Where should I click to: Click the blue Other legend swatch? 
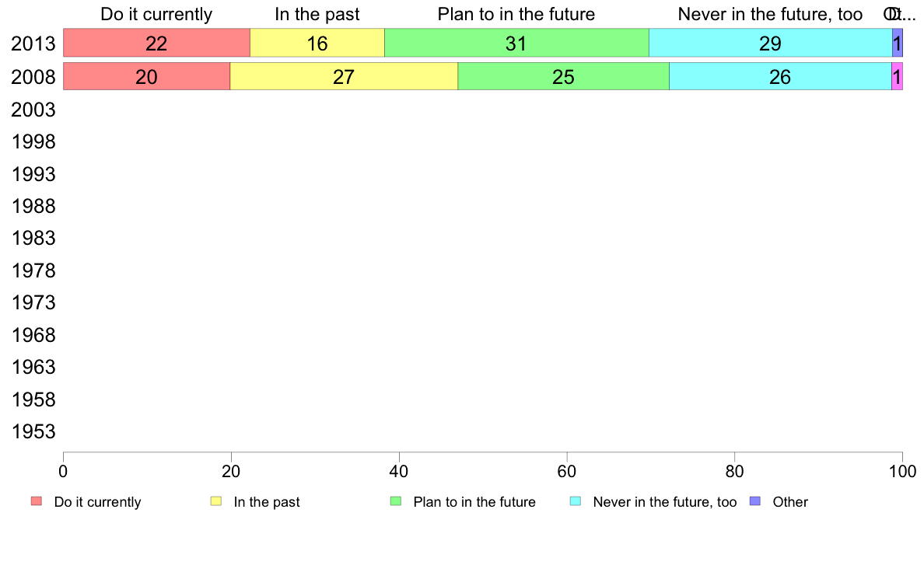click(755, 501)
